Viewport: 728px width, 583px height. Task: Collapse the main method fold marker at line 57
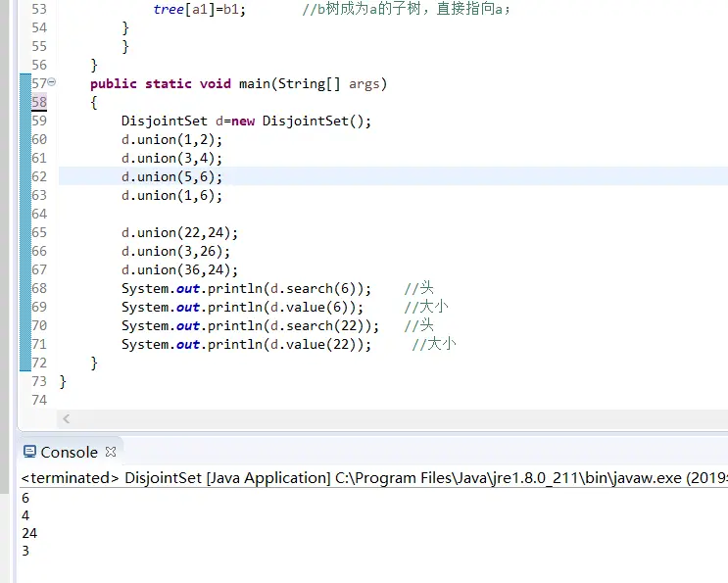pyautogui.click(x=52, y=82)
